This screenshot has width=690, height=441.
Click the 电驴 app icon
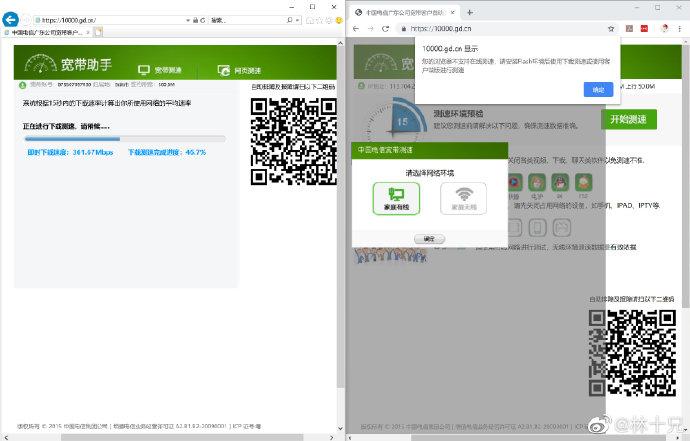click(537, 182)
